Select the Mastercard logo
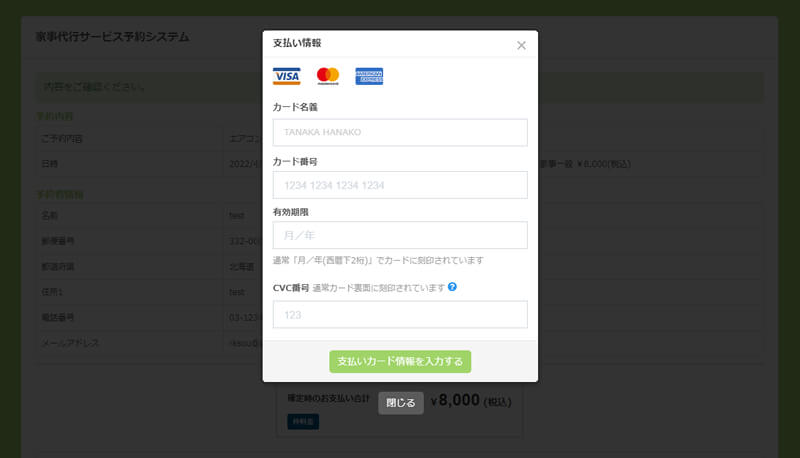This screenshot has width=800, height=458. (328, 76)
